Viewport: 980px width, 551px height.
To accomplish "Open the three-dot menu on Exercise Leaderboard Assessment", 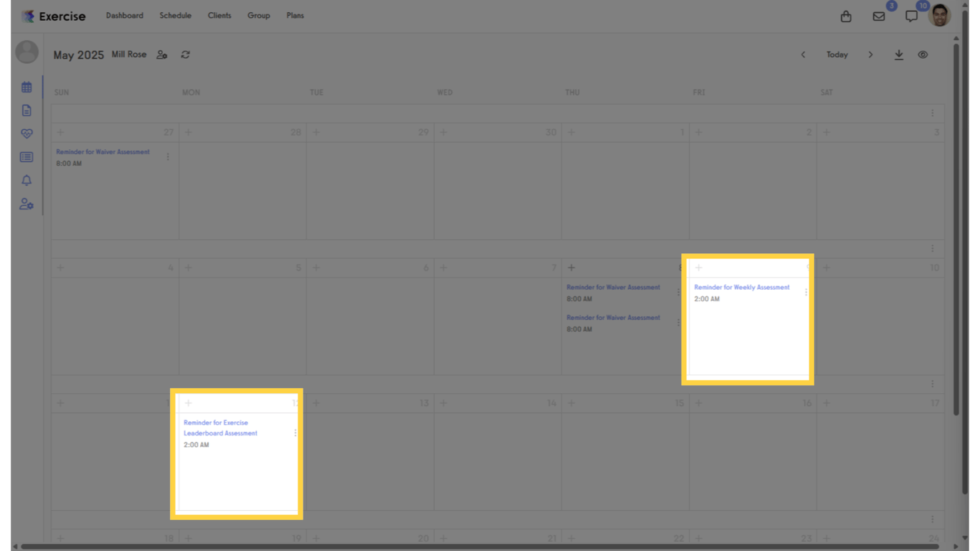I will point(295,433).
